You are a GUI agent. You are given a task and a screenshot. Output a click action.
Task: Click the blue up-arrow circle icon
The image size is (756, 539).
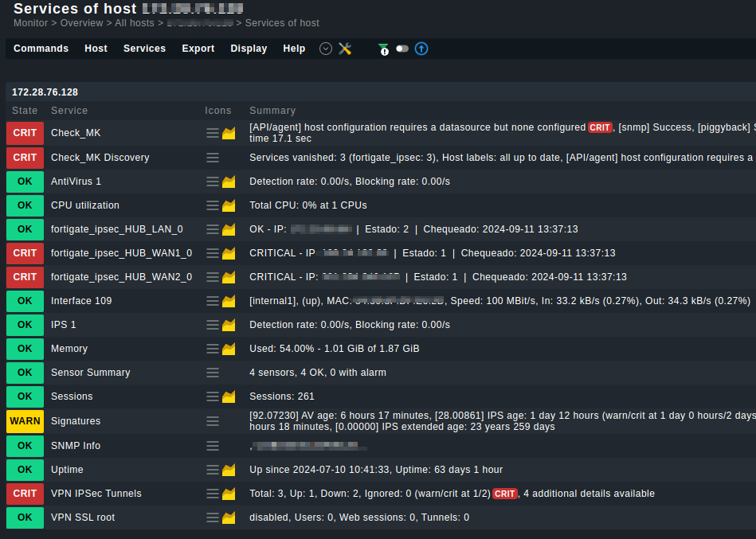point(421,49)
